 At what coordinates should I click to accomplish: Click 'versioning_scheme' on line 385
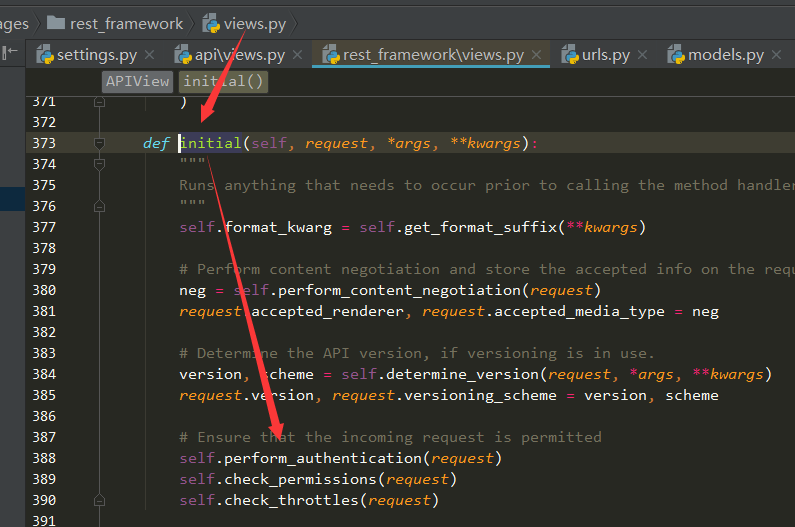[480, 396]
